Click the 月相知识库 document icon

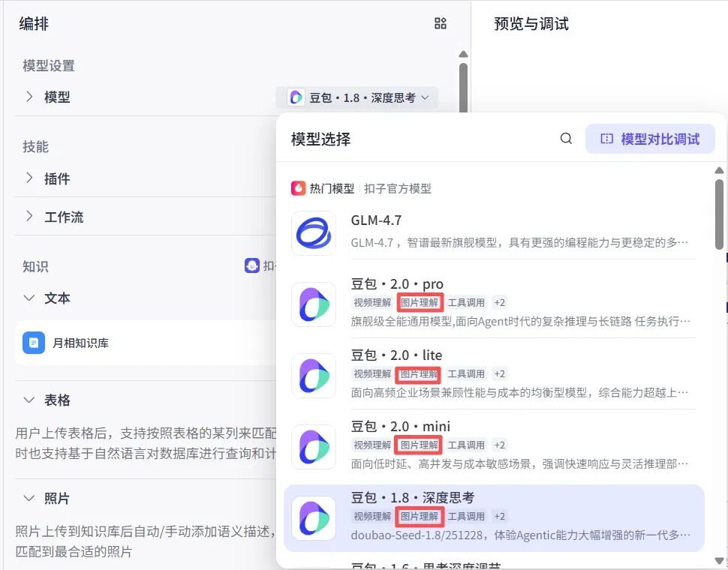[34, 343]
